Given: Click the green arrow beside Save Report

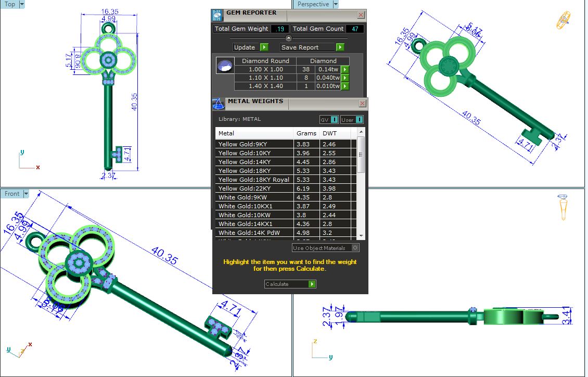Looking at the screenshot, I should [340, 47].
